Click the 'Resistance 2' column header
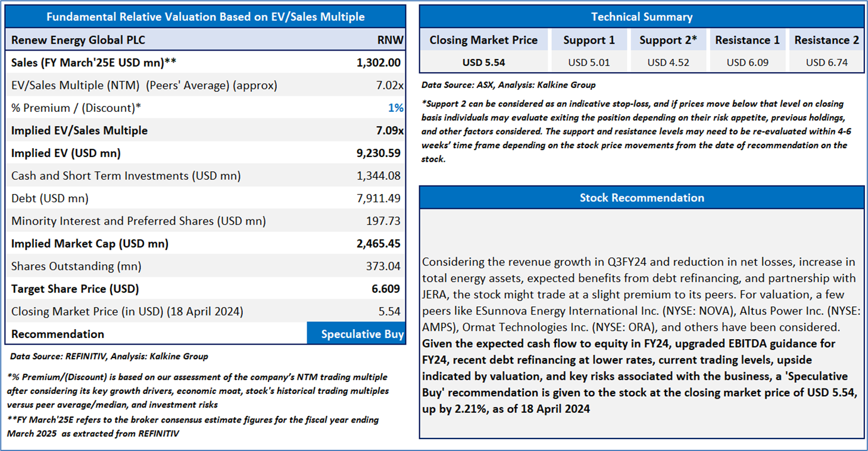Viewport: 868px width, 451px height. point(827,40)
